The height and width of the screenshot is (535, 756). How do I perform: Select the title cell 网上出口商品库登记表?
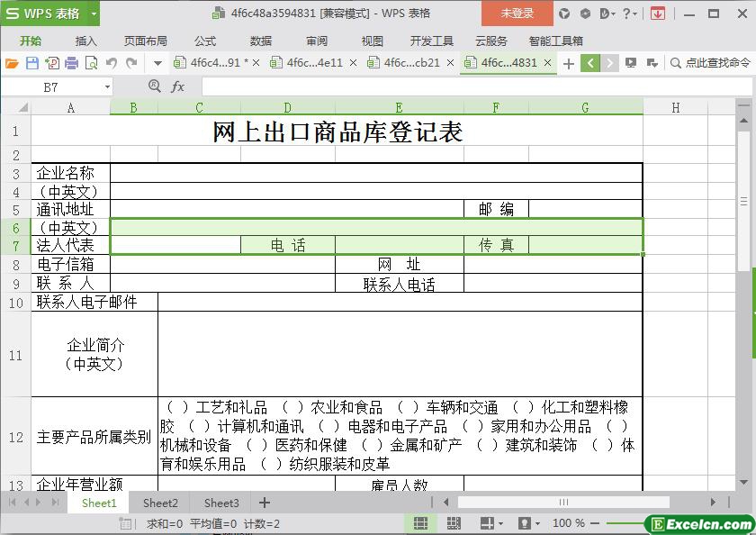[x=337, y=132]
